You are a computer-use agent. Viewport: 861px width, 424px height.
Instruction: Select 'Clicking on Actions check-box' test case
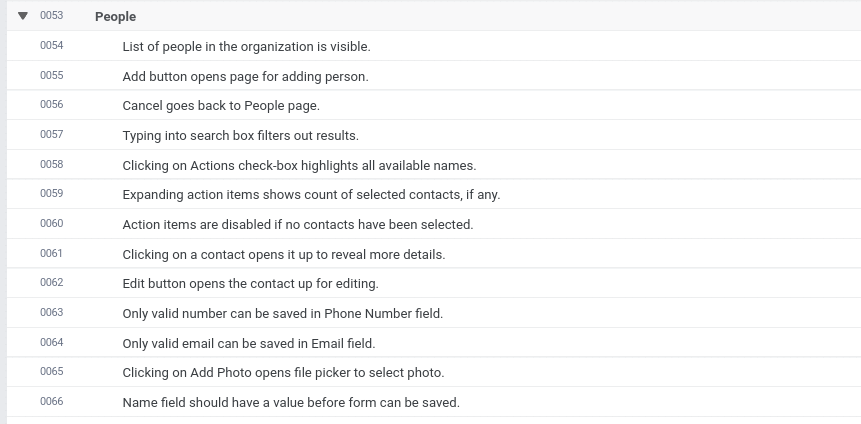[299, 165]
